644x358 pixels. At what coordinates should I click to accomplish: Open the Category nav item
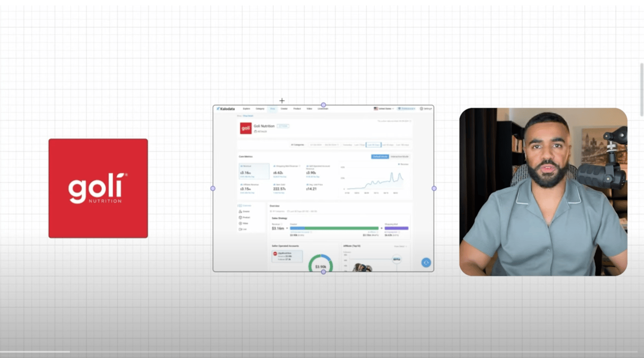pos(260,108)
